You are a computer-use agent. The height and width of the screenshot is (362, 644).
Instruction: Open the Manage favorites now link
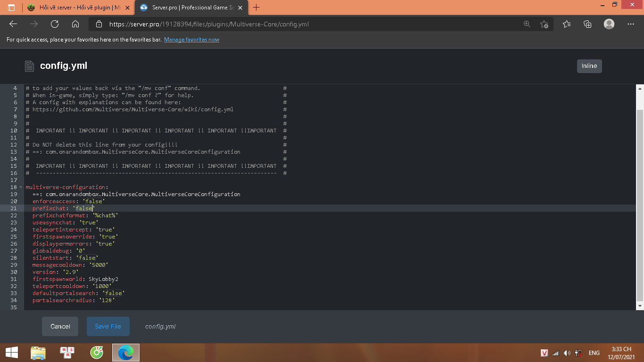(191, 40)
